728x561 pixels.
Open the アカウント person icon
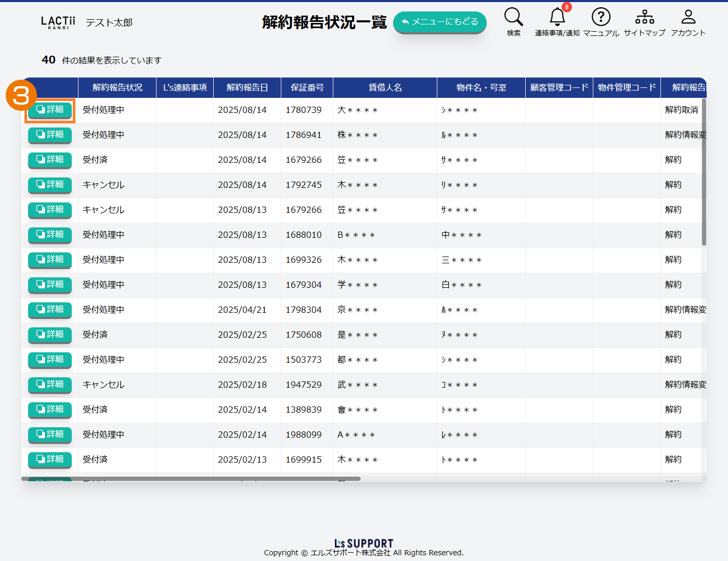688,17
